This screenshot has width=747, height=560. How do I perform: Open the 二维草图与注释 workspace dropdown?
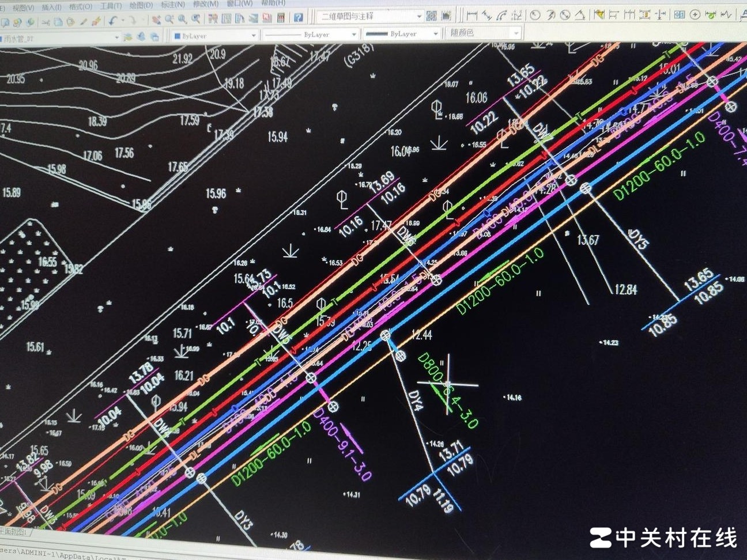coord(418,16)
